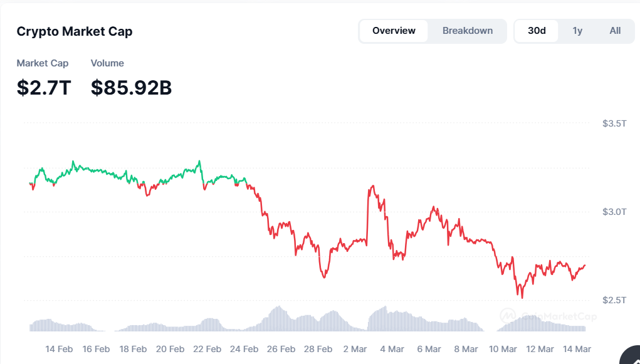Click the Market Cap label
640x364 pixels.
(43, 63)
